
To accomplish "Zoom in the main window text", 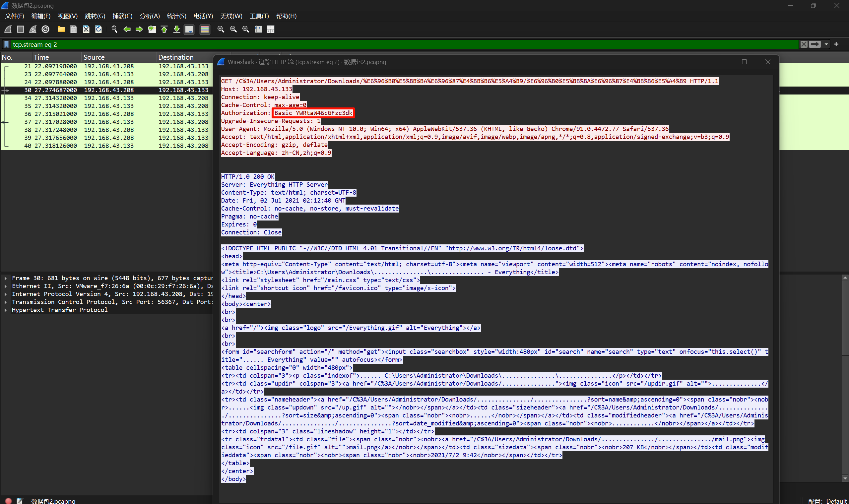I will 221,29.
